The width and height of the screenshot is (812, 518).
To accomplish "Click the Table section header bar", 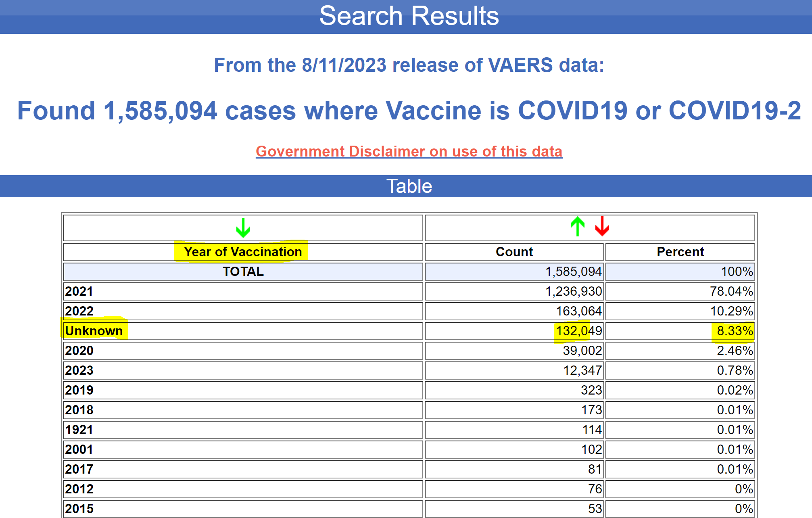I will [x=406, y=186].
